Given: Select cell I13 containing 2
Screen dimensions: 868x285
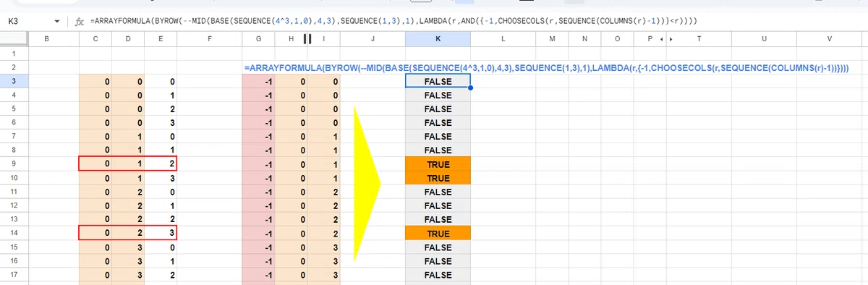Looking at the screenshot, I should [x=323, y=219].
